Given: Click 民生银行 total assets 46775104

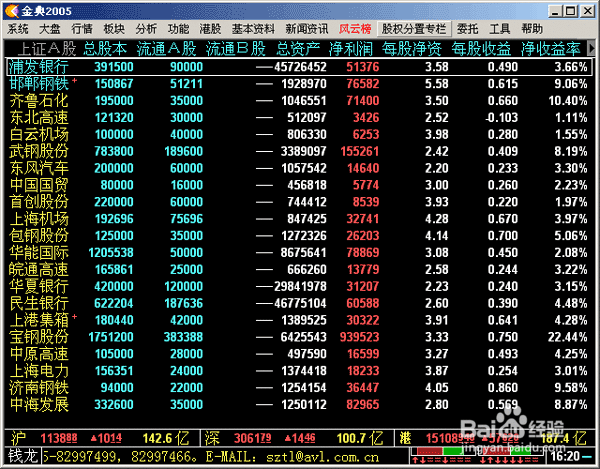Looking at the screenshot, I should 300,303.
